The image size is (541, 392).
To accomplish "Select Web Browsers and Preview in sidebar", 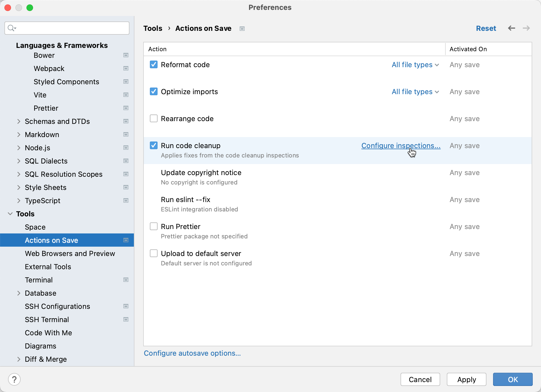I will [70, 254].
